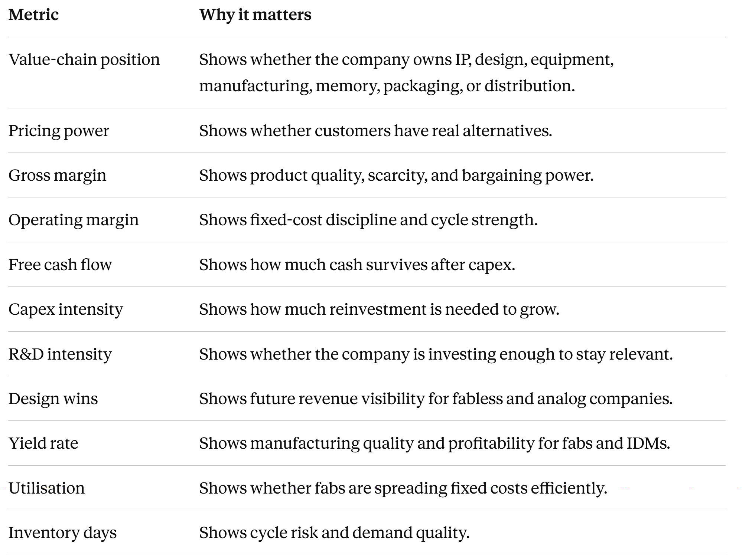
Task: Click the Why it matters header
Action: tap(255, 15)
